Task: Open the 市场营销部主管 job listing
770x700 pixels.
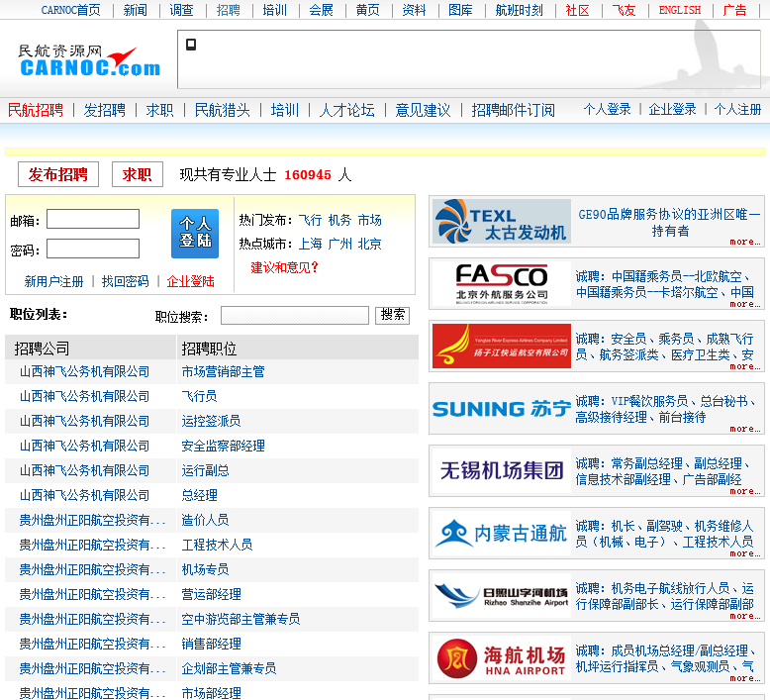Action: point(223,372)
